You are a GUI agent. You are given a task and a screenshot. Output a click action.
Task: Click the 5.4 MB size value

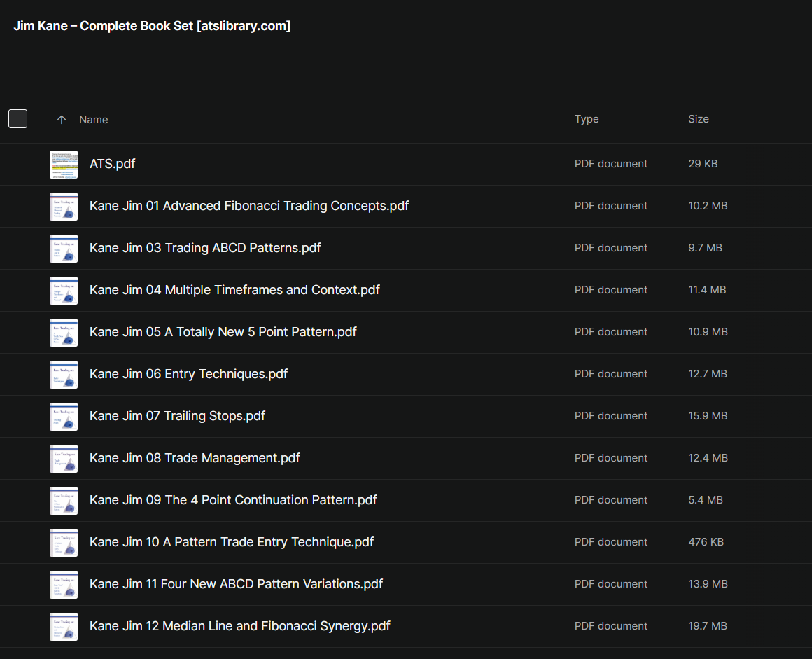(706, 499)
